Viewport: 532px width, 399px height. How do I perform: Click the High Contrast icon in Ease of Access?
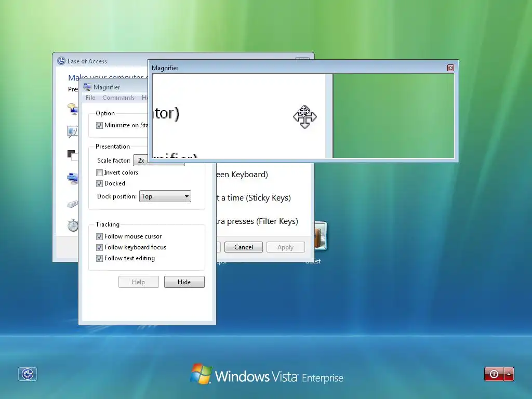pyautogui.click(x=72, y=155)
